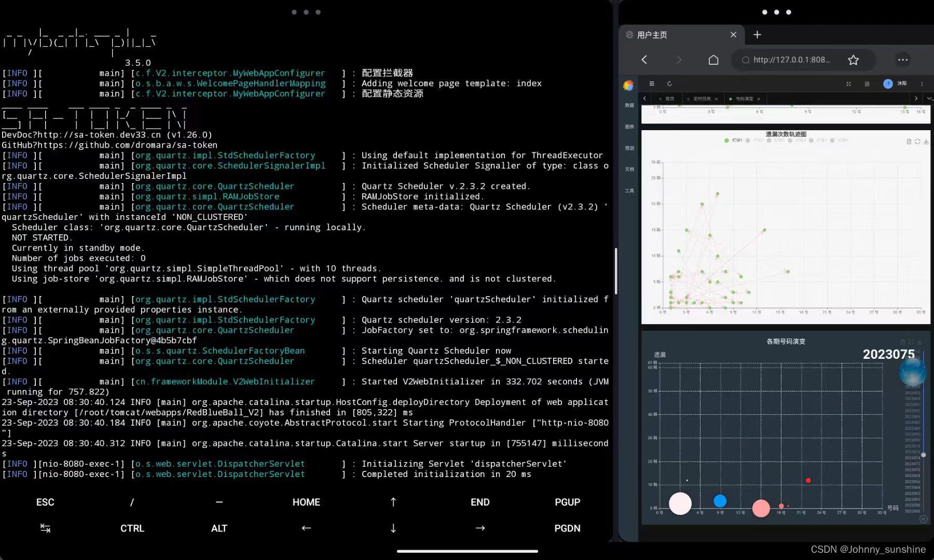Click the page refresh icon in admin header
934x560 pixels.
669,83
